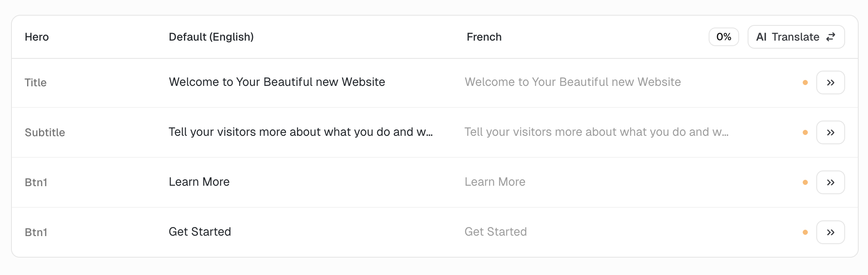
Task: Edit the French Get Started translation field
Action: click(495, 232)
